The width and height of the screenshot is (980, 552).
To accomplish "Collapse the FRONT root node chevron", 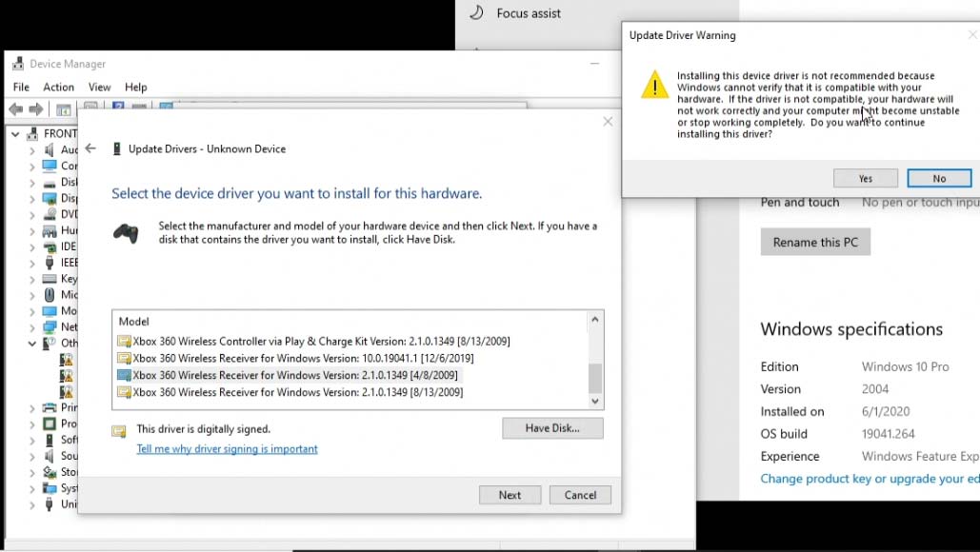I will [15, 133].
